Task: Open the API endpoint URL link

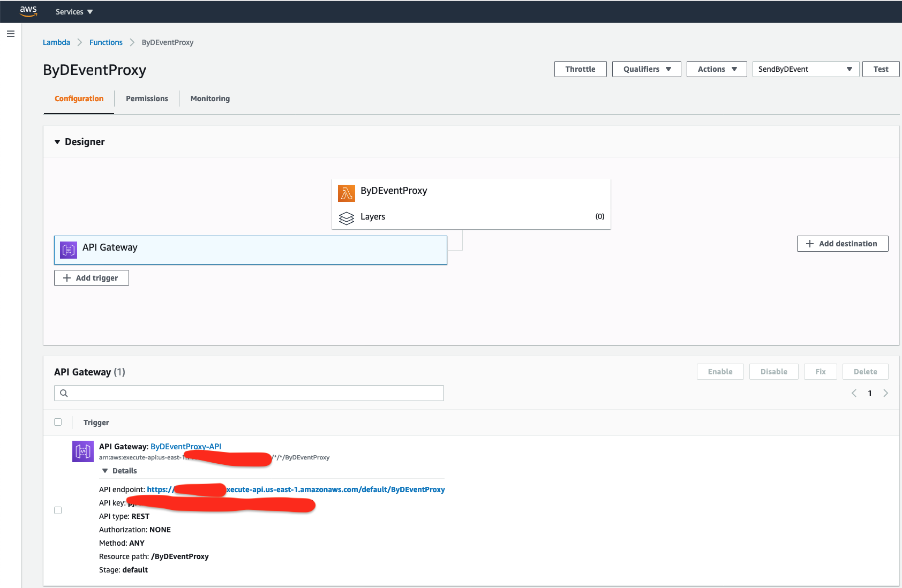Action: coord(296,489)
